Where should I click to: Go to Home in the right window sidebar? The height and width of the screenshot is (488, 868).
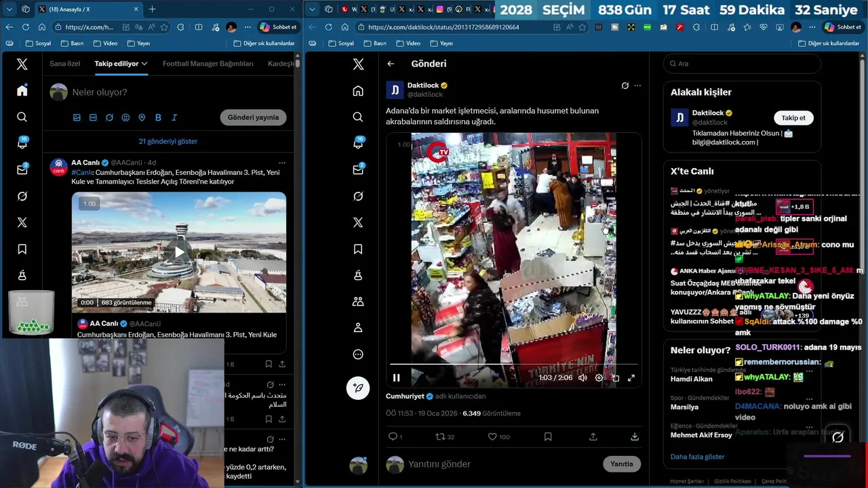pos(358,90)
